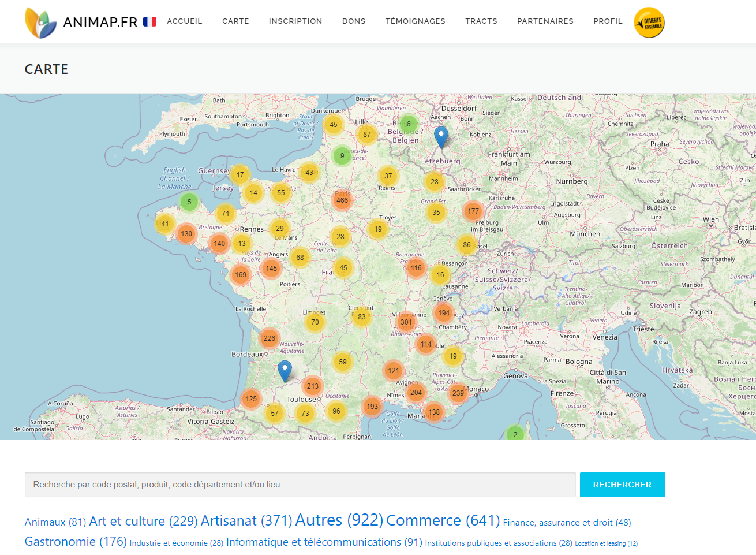Go to the Partenaires page
Screen dimensions: 756x555
(x=545, y=21)
